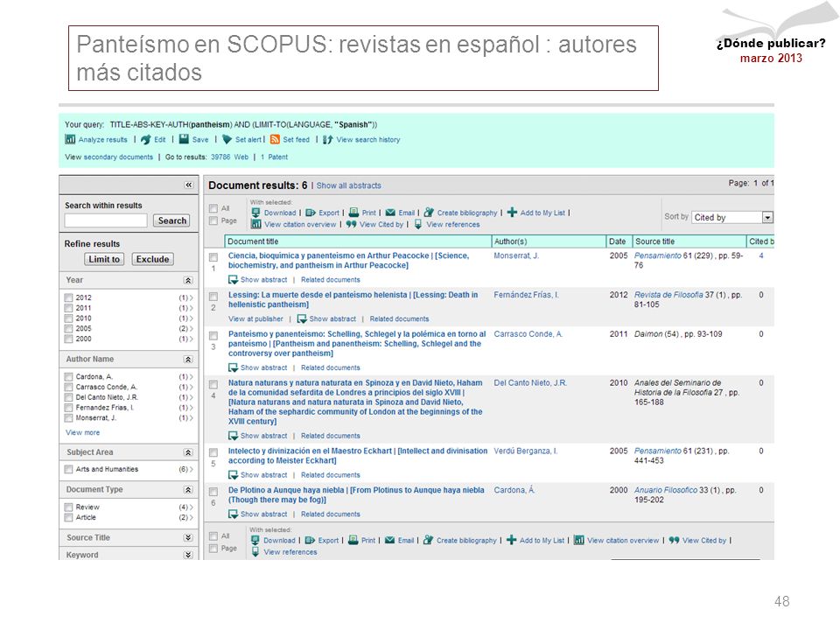The height and width of the screenshot is (630, 840).
Task: Click the top View references icon
Action: pyautogui.click(x=418, y=225)
